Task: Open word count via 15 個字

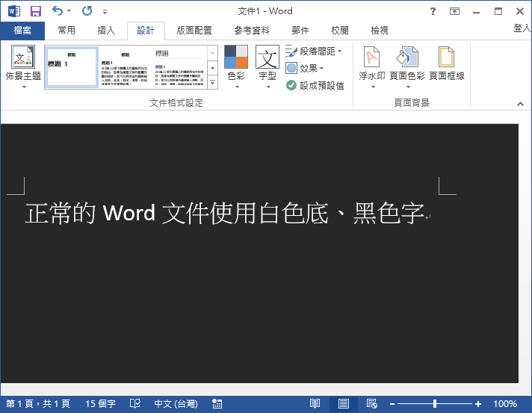Action: [x=100, y=404]
